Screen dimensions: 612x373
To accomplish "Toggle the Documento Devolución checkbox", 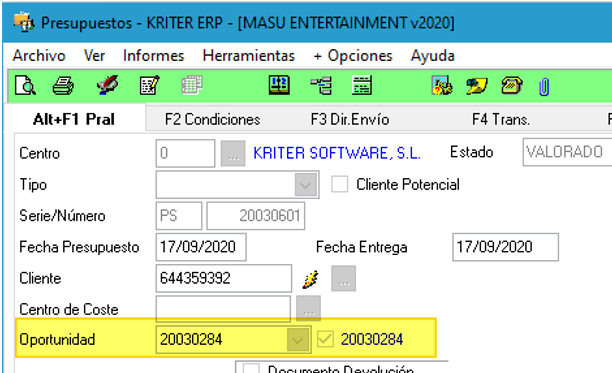I will [x=251, y=369].
